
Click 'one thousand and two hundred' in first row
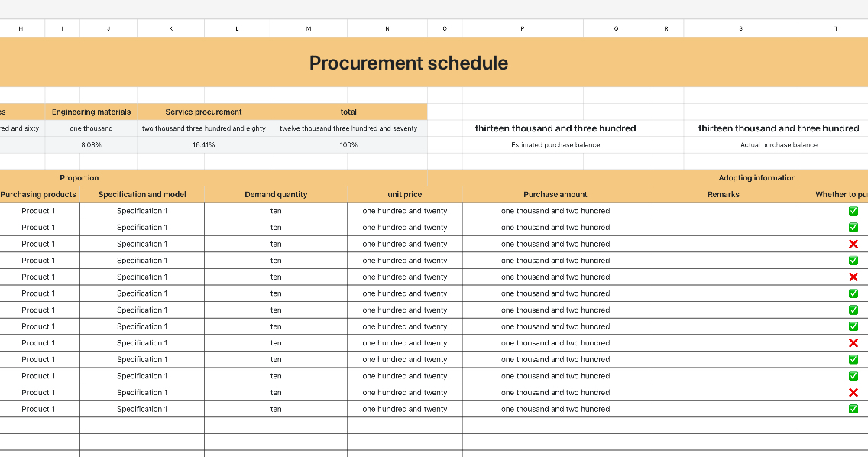[x=555, y=211]
